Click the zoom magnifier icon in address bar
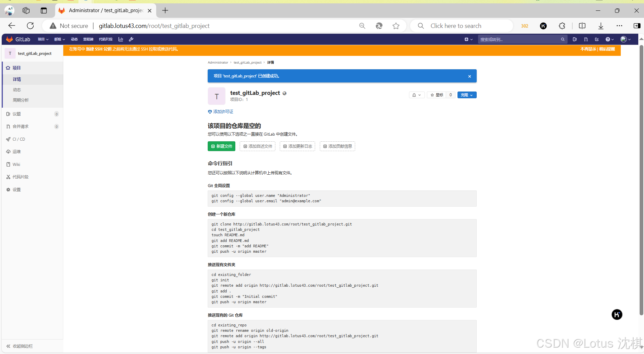The width and height of the screenshot is (644, 354). [x=362, y=26]
